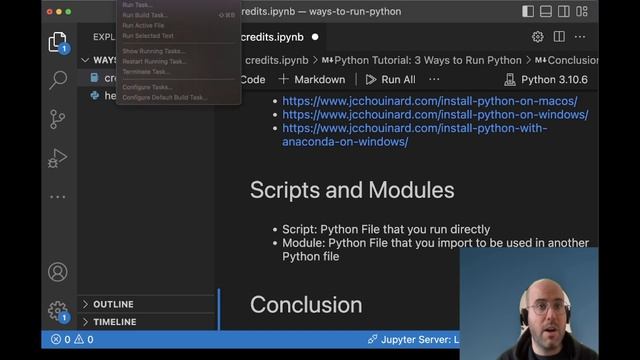The width and height of the screenshot is (640, 360).
Task: Open Customize Layout icon in title bar
Action: (582, 11)
